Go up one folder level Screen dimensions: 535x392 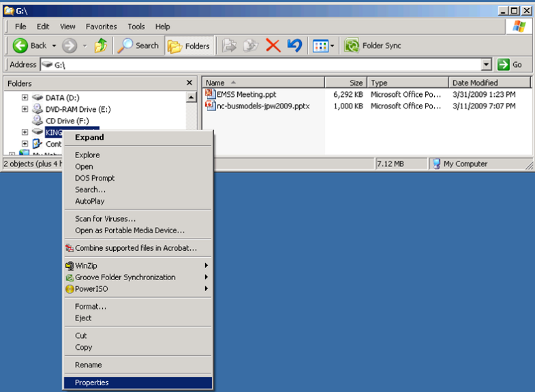coord(101,46)
